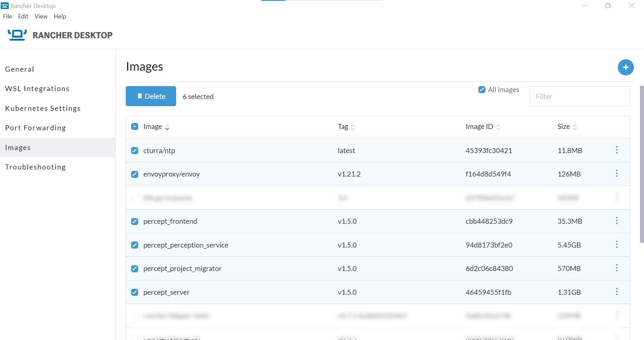Uncheck the percept_perception_service checkbox
The width and height of the screenshot is (644, 340).
pyautogui.click(x=135, y=245)
